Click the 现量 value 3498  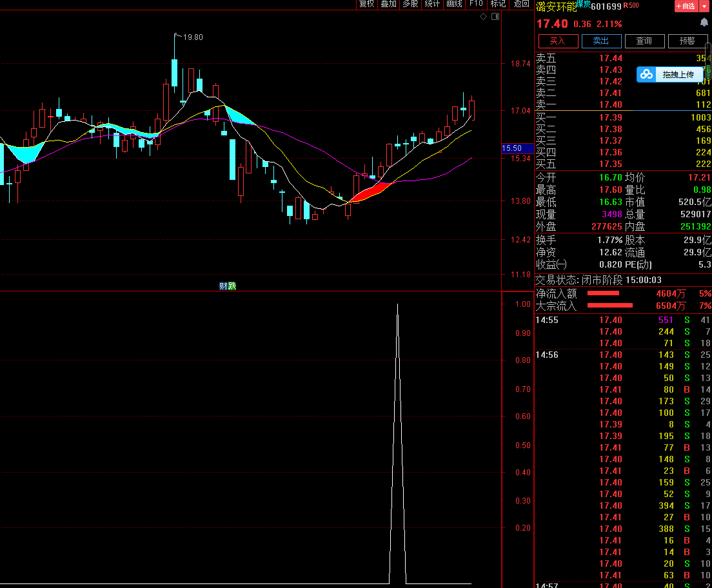point(612,214)
